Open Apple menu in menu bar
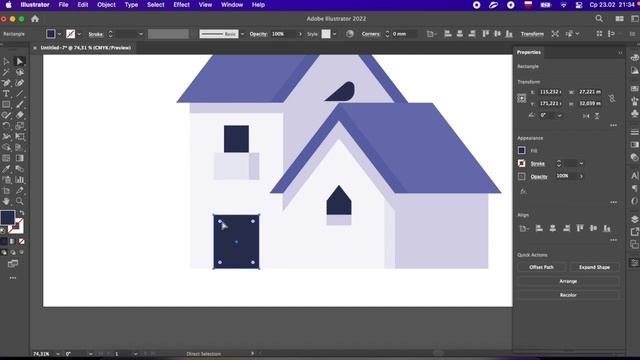Screen dimensions: 640x360 click(9, 5)
